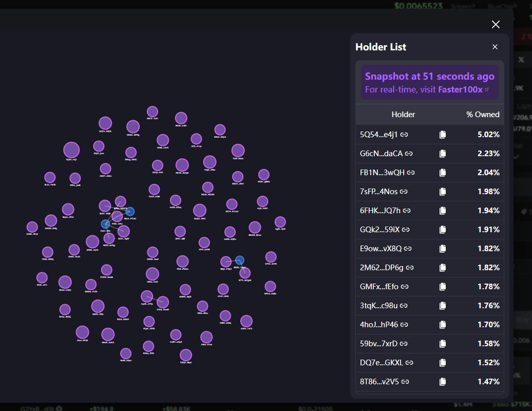Copy address for holder GQk2...59iX
The height and width of the screenshot is (411, 532).
443,230
